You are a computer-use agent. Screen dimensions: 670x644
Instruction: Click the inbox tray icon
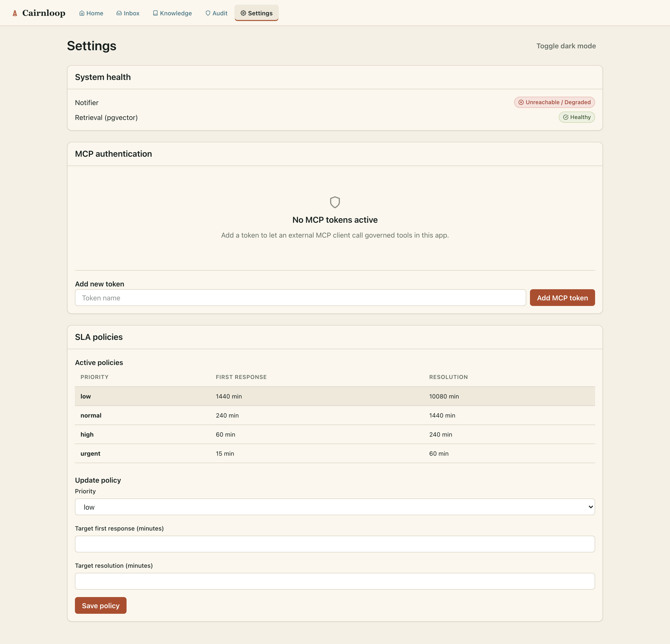point(119,13)
